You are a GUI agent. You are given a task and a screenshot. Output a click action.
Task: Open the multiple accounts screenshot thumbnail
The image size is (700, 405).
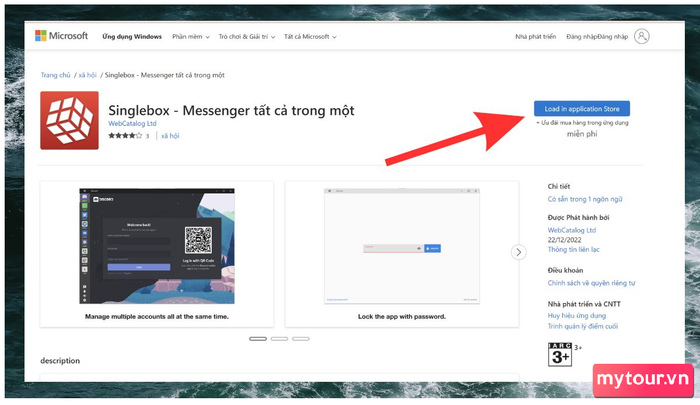(x=158, y=245)
